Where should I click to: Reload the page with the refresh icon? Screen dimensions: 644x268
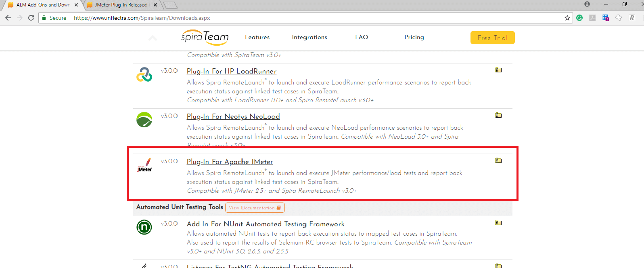point(31,18)
